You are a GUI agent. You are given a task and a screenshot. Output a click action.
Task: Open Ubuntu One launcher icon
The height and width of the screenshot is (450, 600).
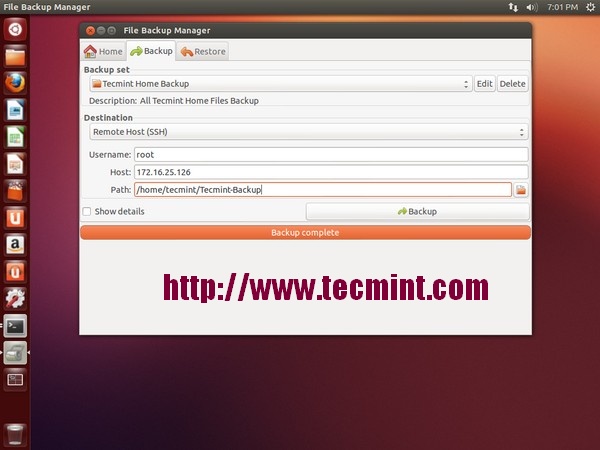point(15,218)
